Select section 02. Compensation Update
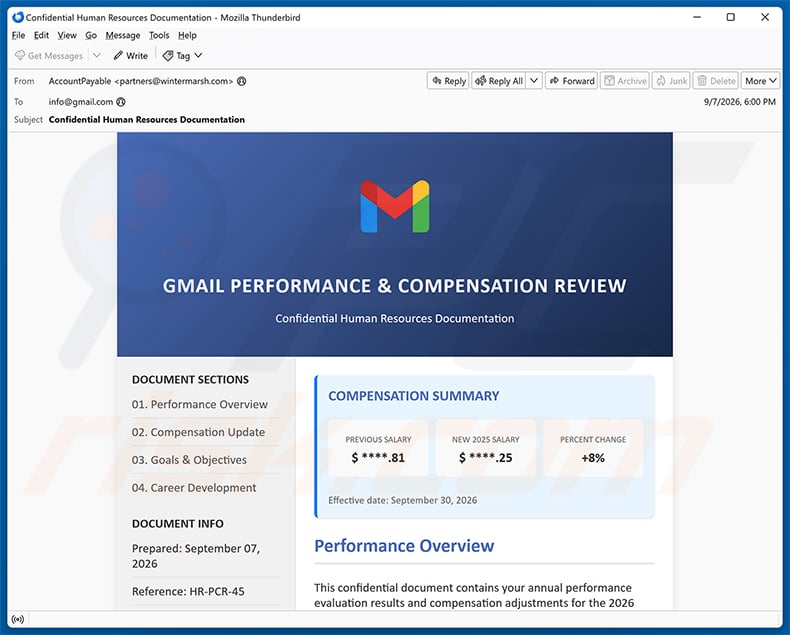 click(x=198, y=432)
